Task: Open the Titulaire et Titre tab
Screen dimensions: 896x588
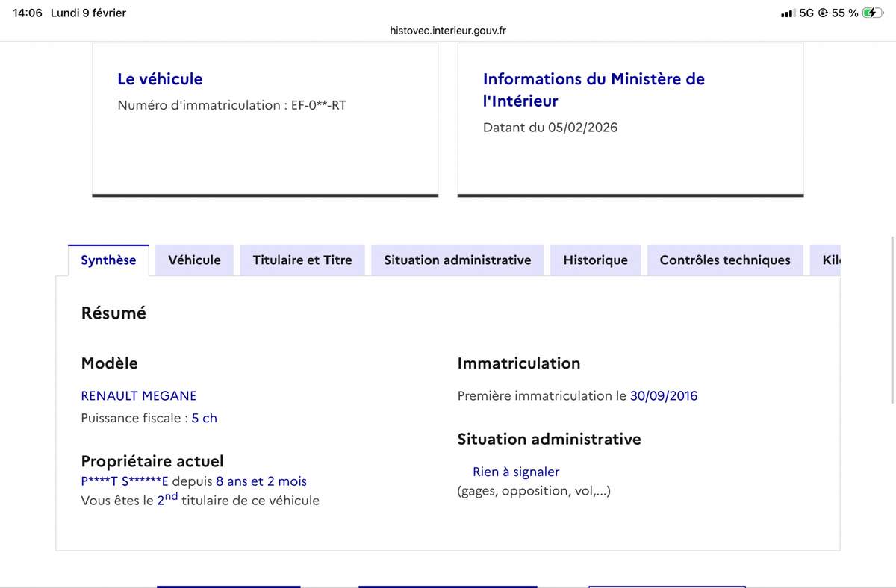Action: coord(302,260)
